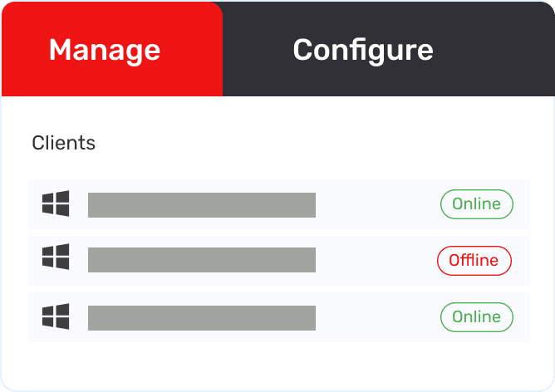Click the Clients section heading
The width and height of the screenshot is (555, 392).
click(64, 143)
